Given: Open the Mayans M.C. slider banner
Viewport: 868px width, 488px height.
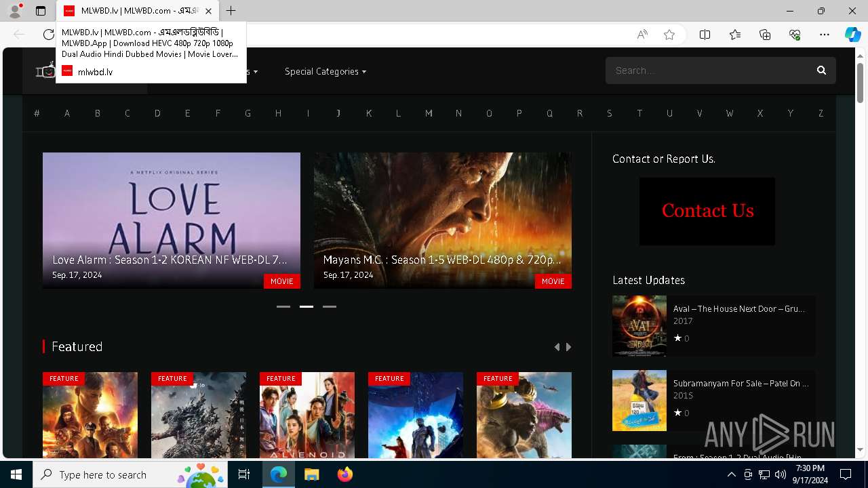Looking at the screenshot, I should [443, 220].
